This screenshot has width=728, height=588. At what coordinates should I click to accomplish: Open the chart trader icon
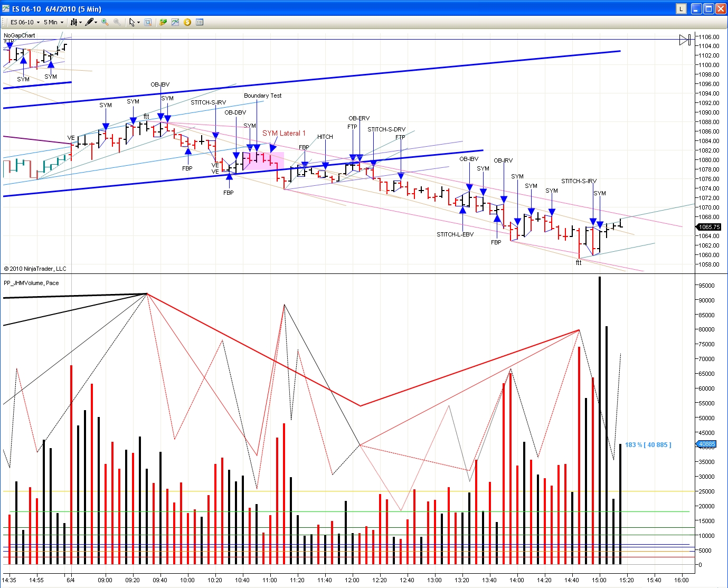(x=163, y=22)
